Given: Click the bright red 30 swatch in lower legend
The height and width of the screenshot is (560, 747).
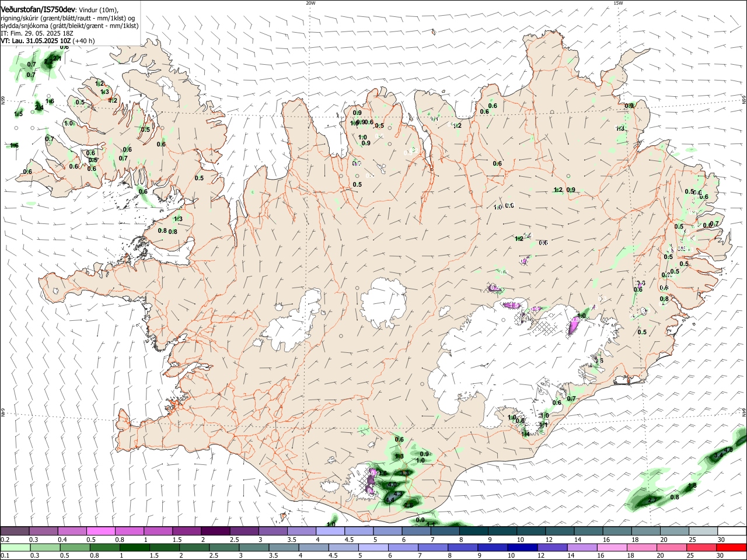Looking at the screenshot, I should [x=731, y=547].
